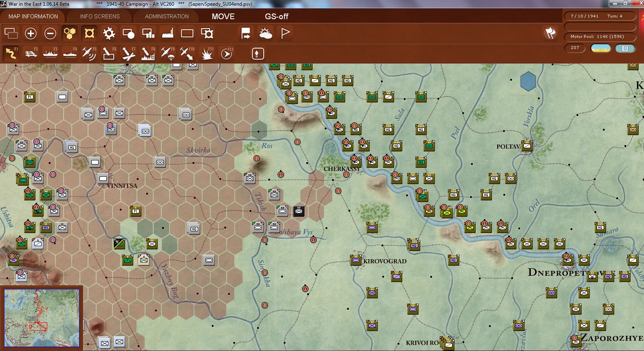Screen dimensions: 644x351
Task: Click the blue highlighted hex at the top
Action: coord(528,81)
